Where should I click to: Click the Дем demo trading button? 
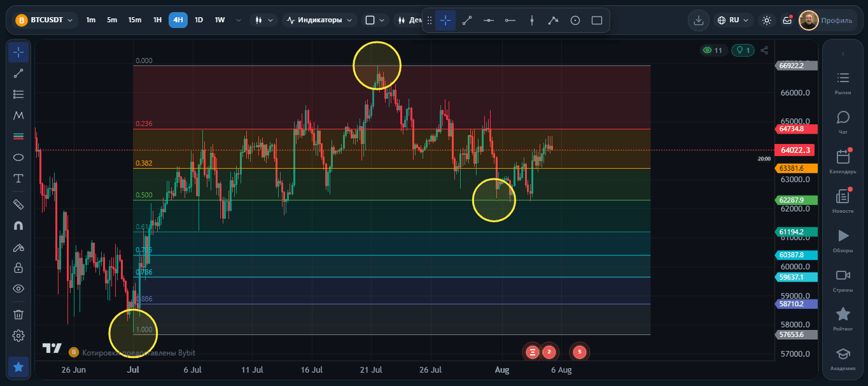click(x=409, y=20)
